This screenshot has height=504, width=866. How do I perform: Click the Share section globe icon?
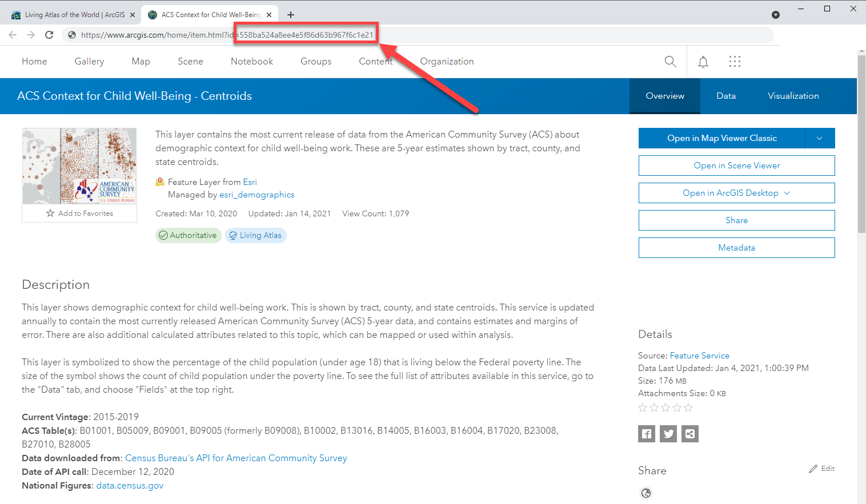(646, 493)
